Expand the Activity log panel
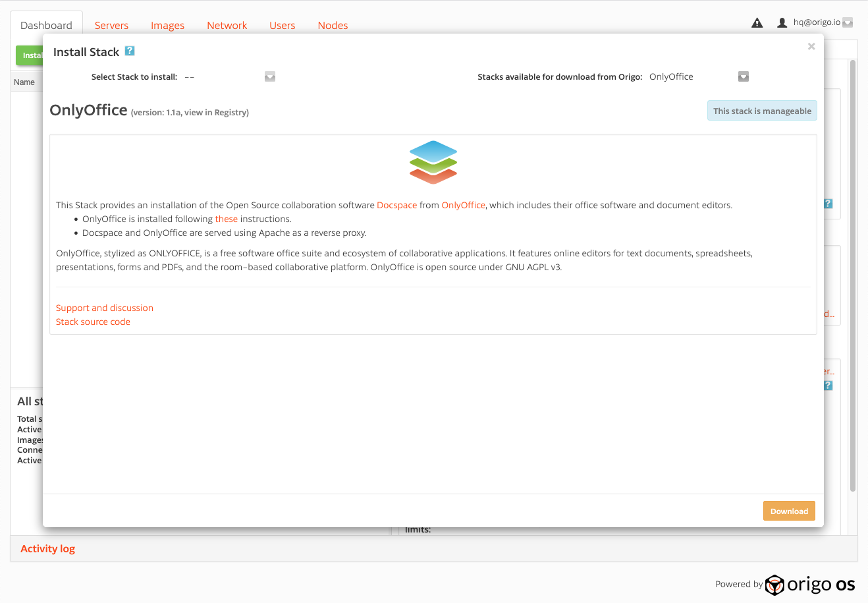This screenshot has width=868, height=603. point(47,548)
